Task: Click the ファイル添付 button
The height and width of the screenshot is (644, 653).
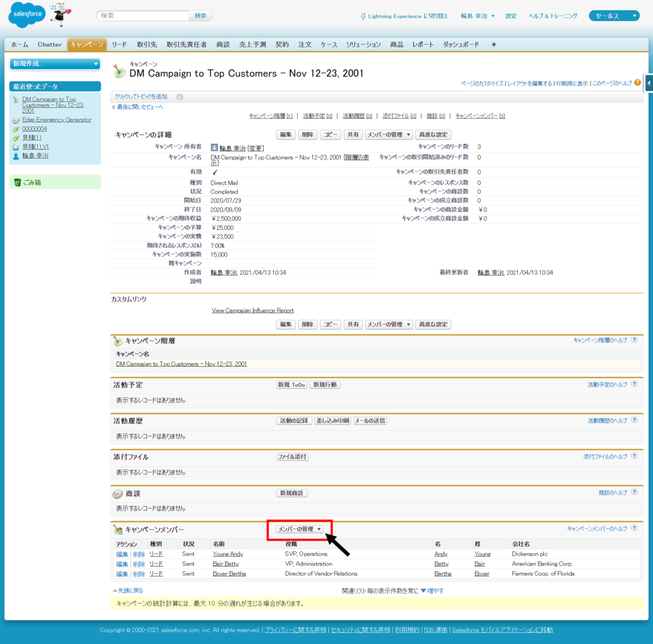Action: pyautogui.click(x=292, y=457)
